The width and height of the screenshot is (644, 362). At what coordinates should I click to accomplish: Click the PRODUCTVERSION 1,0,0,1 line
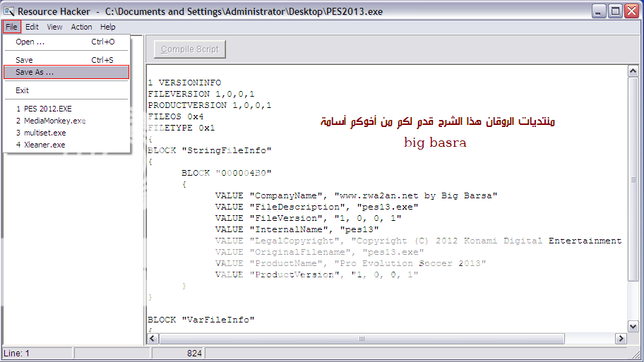(210, 105)
